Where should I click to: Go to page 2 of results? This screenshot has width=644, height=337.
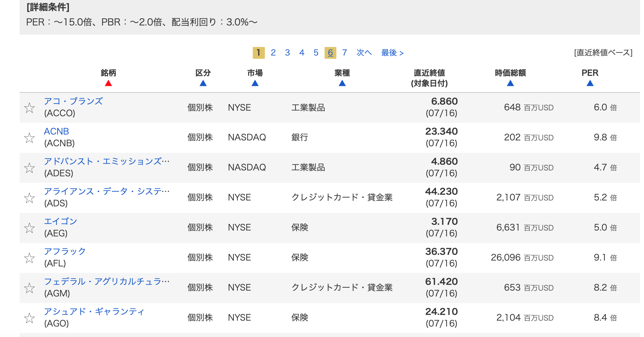[273, 53]
